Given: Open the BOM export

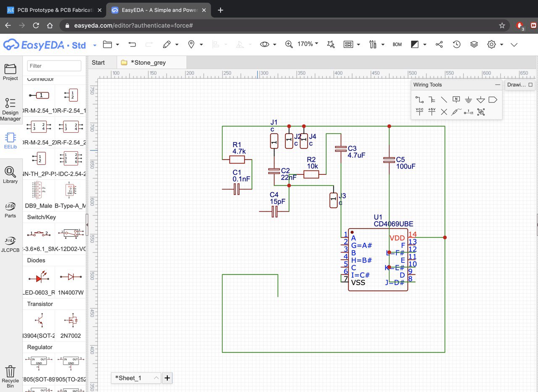Looking at the screenshot, I should 397,45.
